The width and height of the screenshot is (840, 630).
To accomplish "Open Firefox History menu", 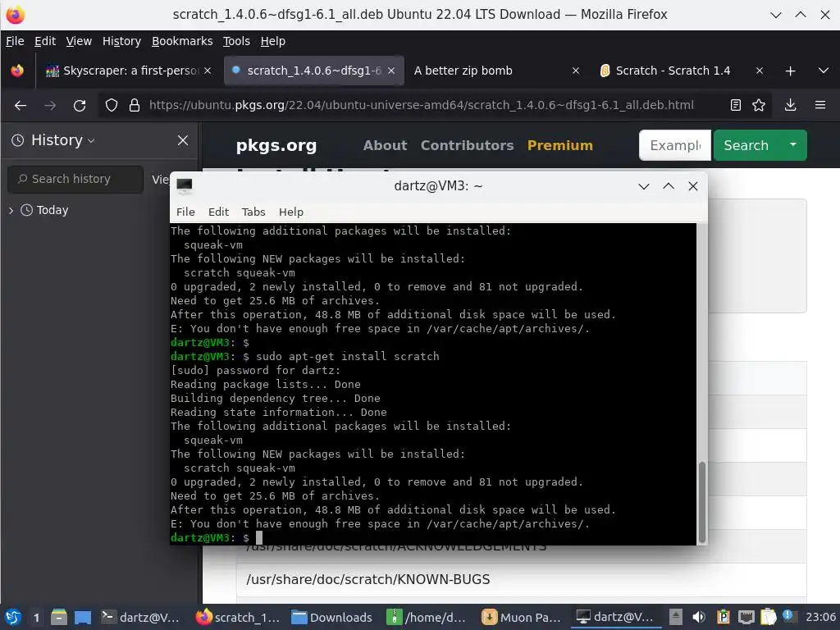I will click(121, 41).
